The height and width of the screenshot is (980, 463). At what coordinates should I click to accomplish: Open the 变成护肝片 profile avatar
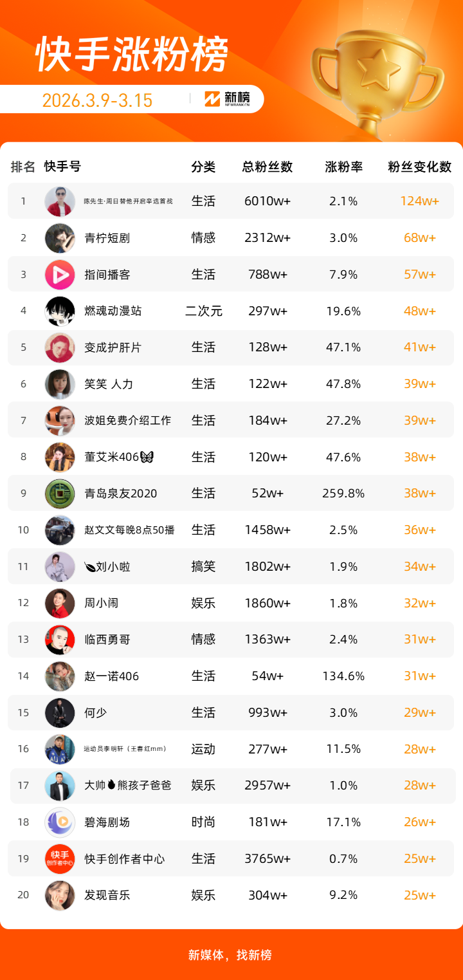(60, 347)
